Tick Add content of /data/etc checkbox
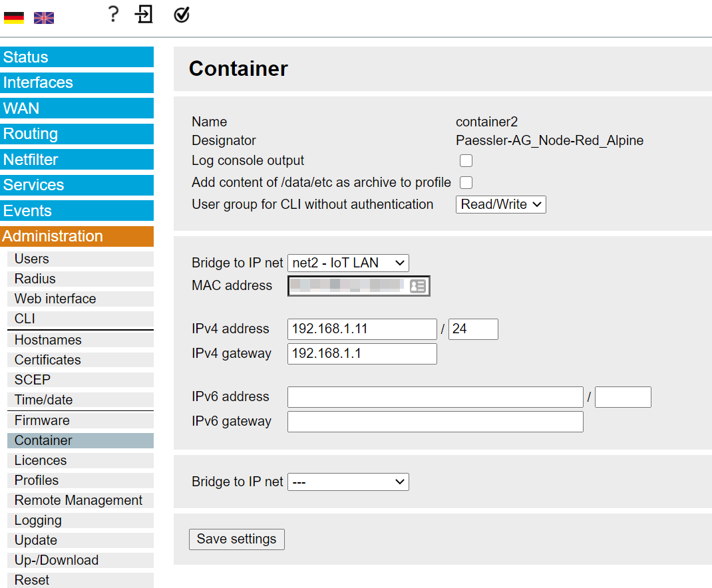 pos(466,182)
